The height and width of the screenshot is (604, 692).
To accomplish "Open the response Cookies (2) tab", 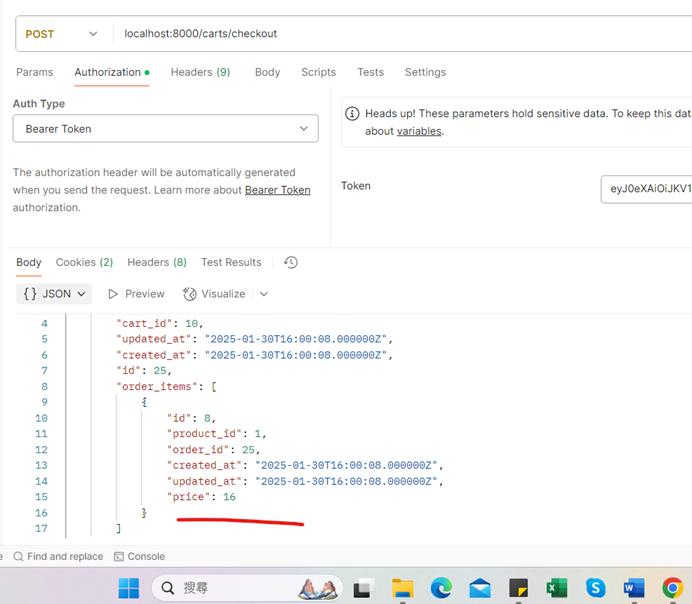I will (84, 263).
